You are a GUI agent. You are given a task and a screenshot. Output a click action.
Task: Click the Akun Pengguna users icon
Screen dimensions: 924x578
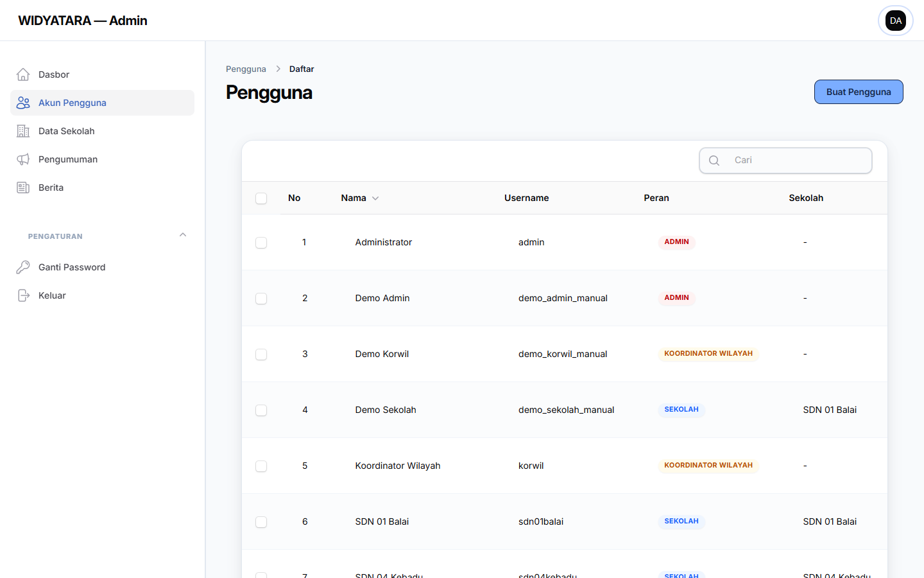point(23,103)
